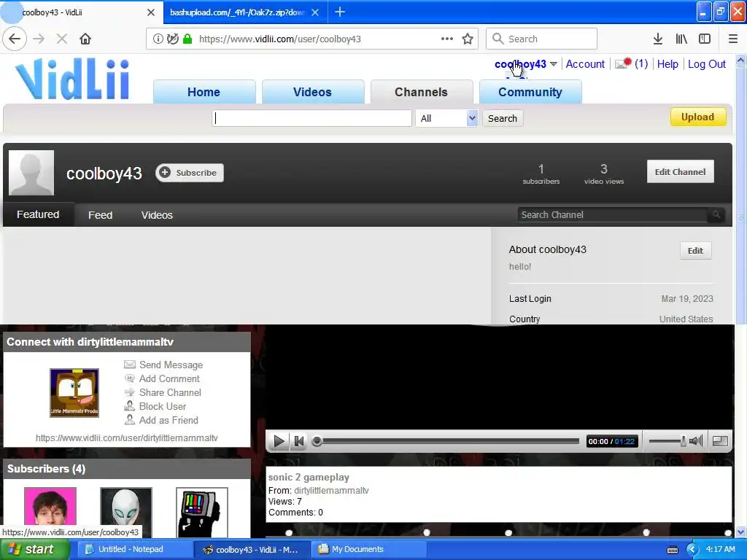Image resolution: width=747 pixels, height=560 pixels.
Task: Click the VidLii Search button
Action: (x=502, y=118)
